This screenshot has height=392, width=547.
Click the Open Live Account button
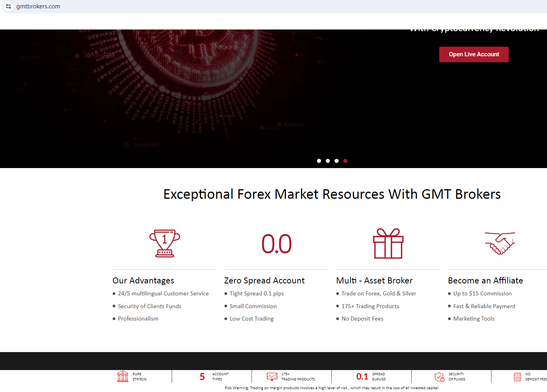coord(474,54)
